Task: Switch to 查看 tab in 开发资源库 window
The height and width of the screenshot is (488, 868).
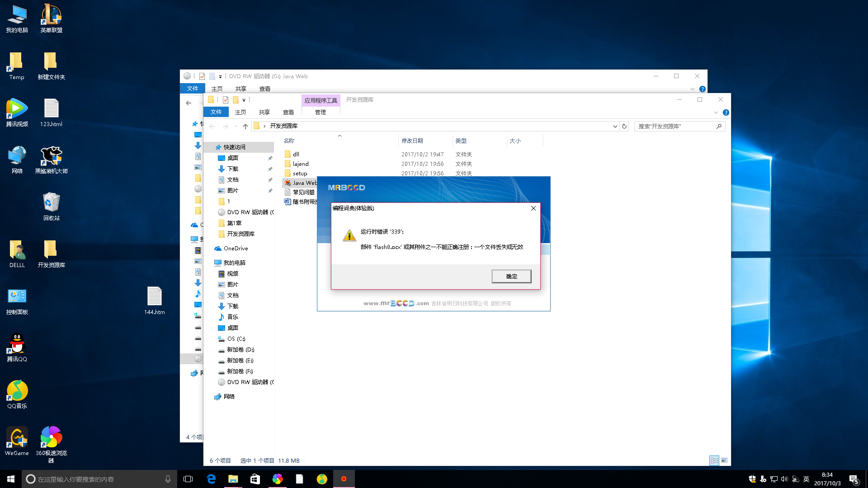Action: click(288, 112)
